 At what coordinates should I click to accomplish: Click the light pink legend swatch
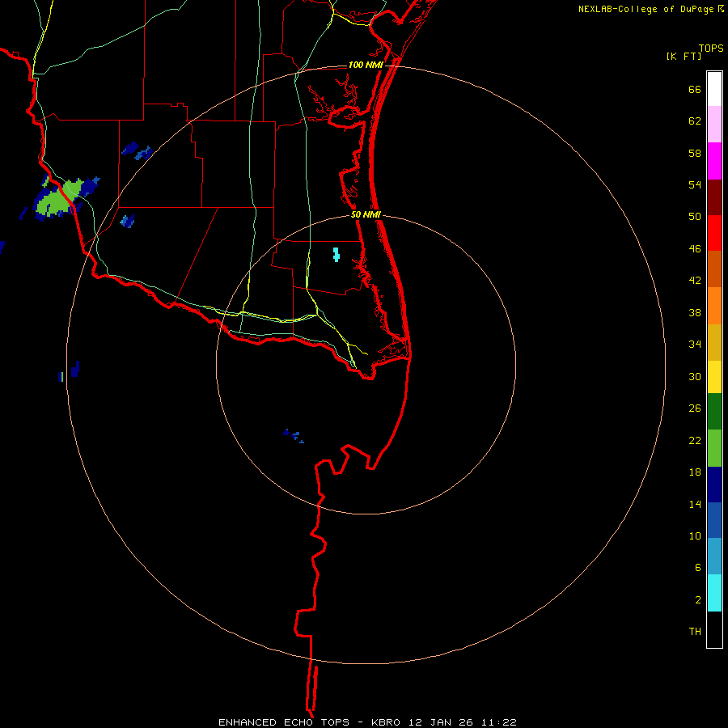click(714, 124)
